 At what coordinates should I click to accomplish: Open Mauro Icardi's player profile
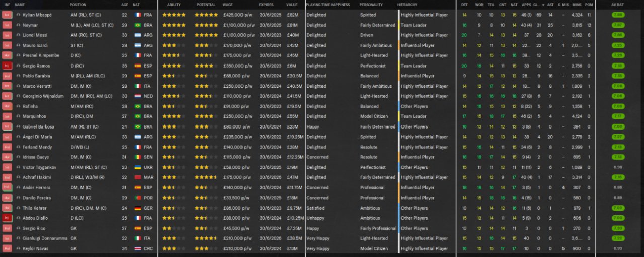coord(35,45)
